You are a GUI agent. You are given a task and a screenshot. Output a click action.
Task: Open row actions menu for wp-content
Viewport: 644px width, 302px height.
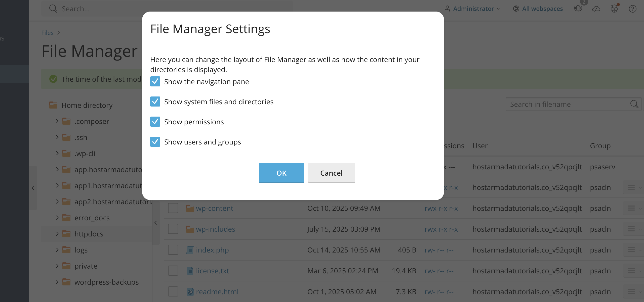[633, 208]
